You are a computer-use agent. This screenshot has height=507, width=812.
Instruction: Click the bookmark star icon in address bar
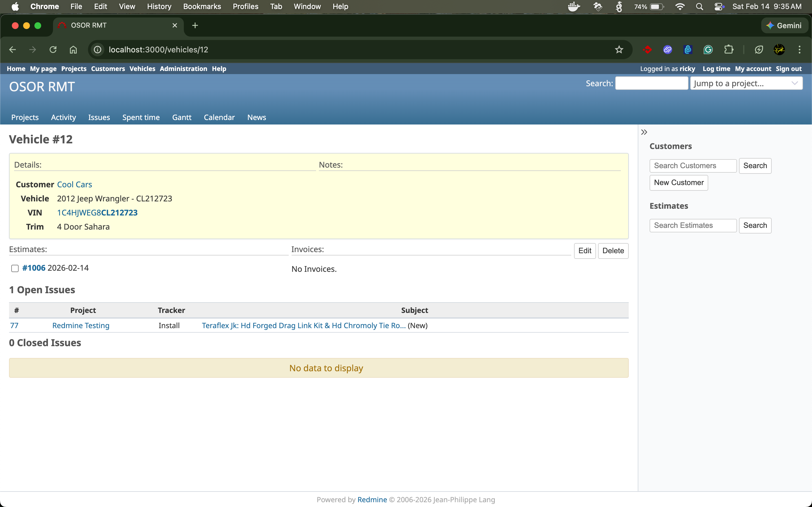(x=619, y=50)
